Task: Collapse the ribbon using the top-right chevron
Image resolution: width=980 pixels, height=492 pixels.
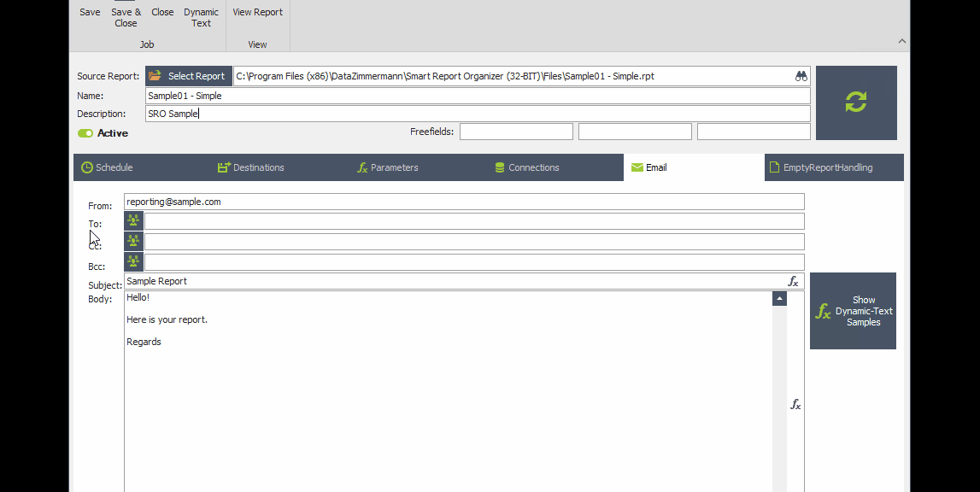Action: coord(901,39)
